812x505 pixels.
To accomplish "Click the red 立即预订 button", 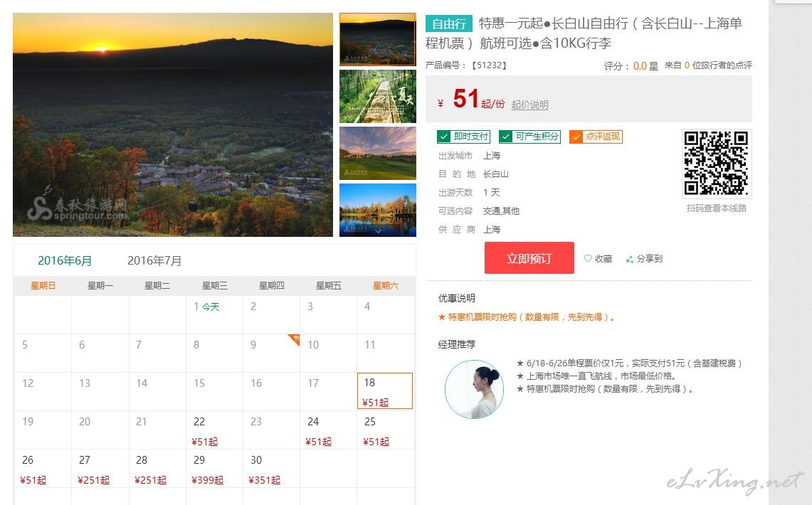I will pos(529,257).
